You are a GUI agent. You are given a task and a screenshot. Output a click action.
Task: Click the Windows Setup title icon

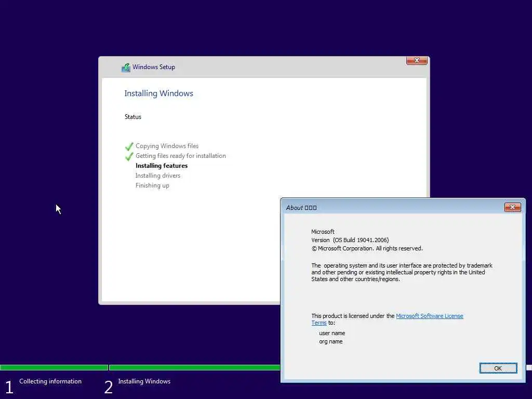(126, 67)
